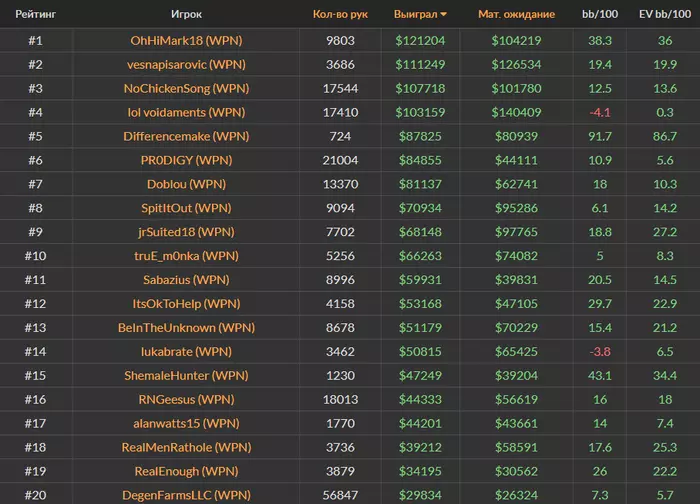Click the 56847 hands cell

(340, 495)
